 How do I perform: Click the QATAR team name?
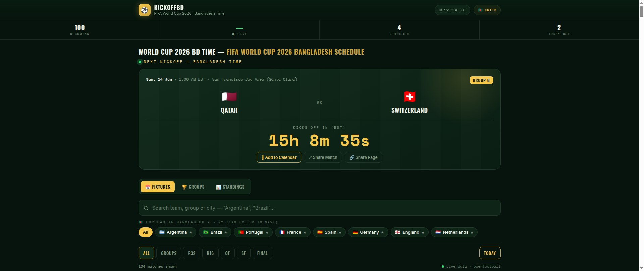coord(229,110)
